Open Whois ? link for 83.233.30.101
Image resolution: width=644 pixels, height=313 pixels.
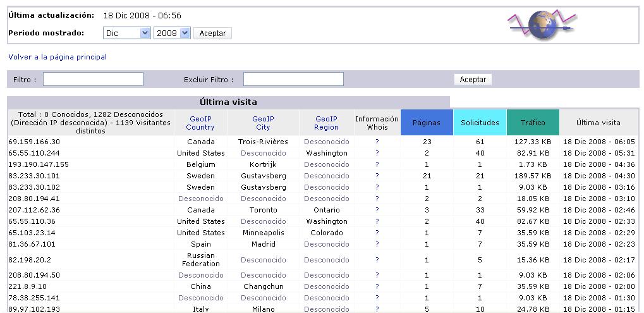(x=377, y=176)
